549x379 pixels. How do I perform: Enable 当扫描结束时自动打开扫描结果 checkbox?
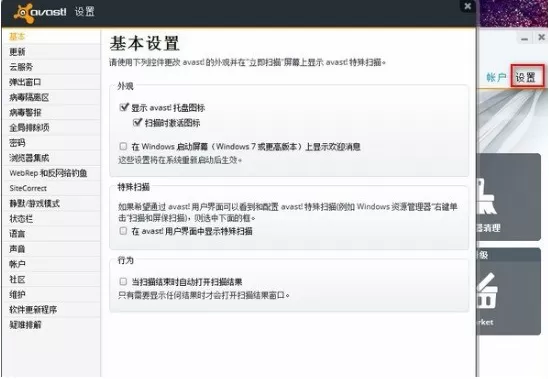[123, 281]
